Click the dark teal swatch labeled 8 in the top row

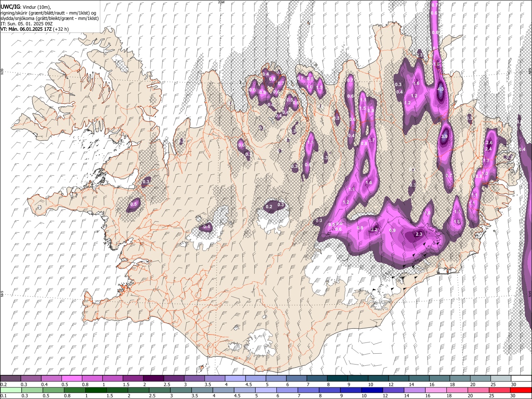click(337, 379)
